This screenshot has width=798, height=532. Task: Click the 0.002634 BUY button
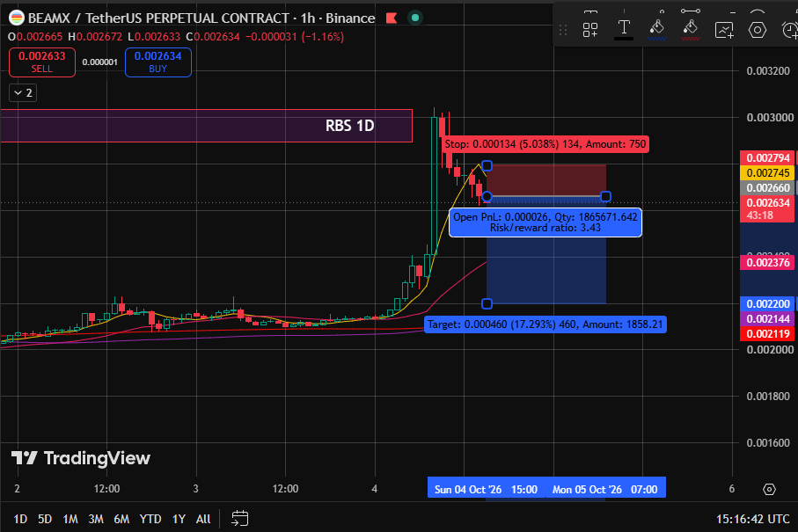pos(157,62)
